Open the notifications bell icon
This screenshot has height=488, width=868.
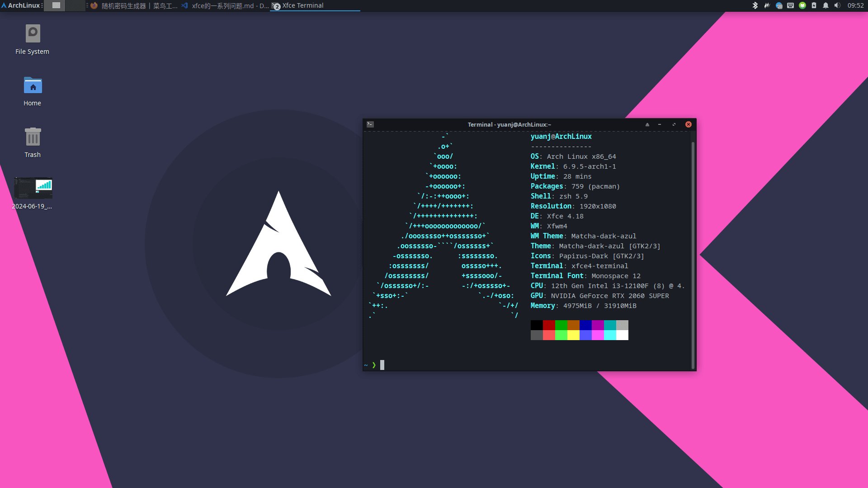(x=826, y=5)
